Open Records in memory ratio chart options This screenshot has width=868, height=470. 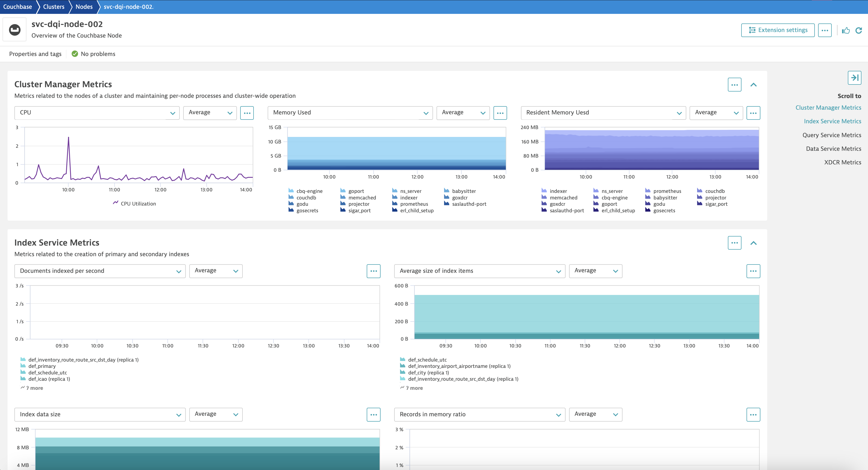753,415
